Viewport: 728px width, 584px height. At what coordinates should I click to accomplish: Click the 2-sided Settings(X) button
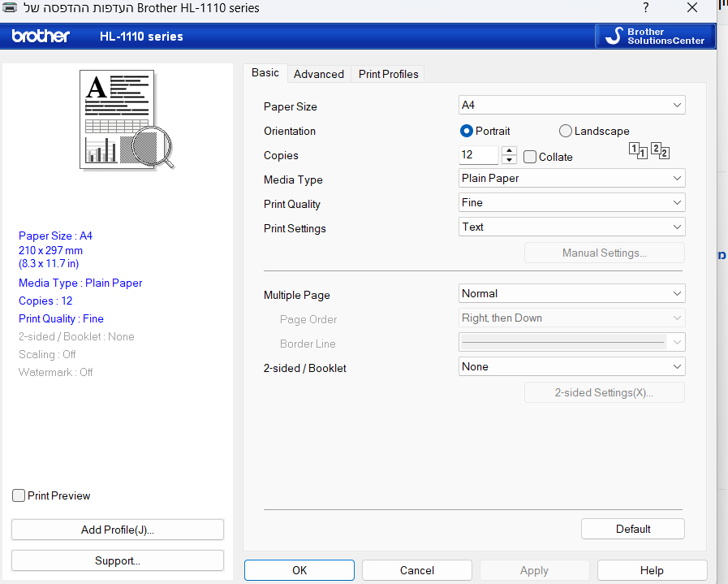pyautogui.click(x=604, y=392)
